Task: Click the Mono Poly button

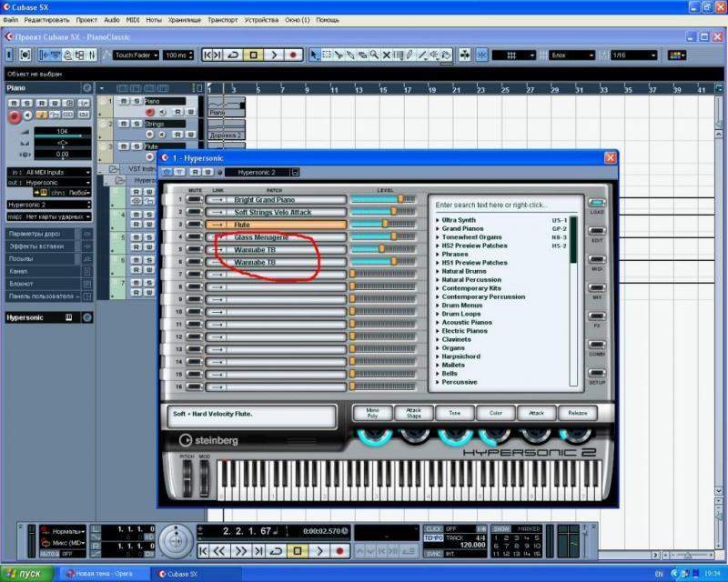Action: coord(372,413)
